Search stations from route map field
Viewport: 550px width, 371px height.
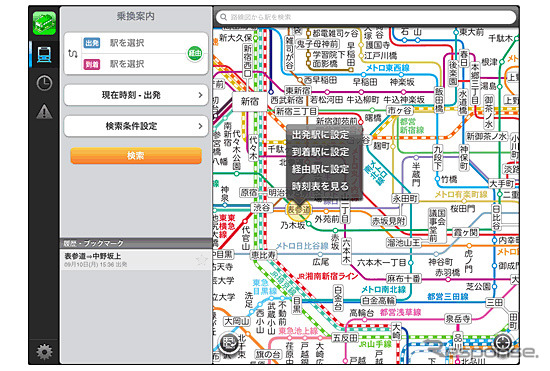pyautogui.click(x=366, y=17)
